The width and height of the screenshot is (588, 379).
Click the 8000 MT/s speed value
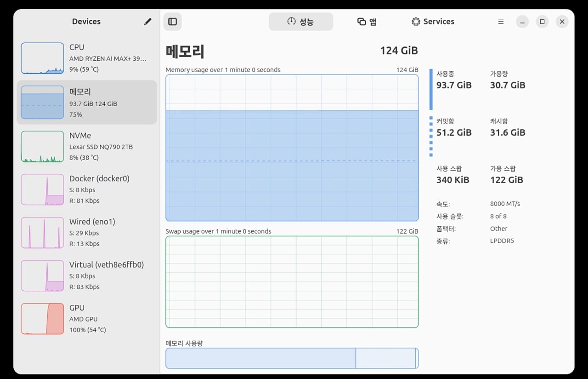coord(505,204)
